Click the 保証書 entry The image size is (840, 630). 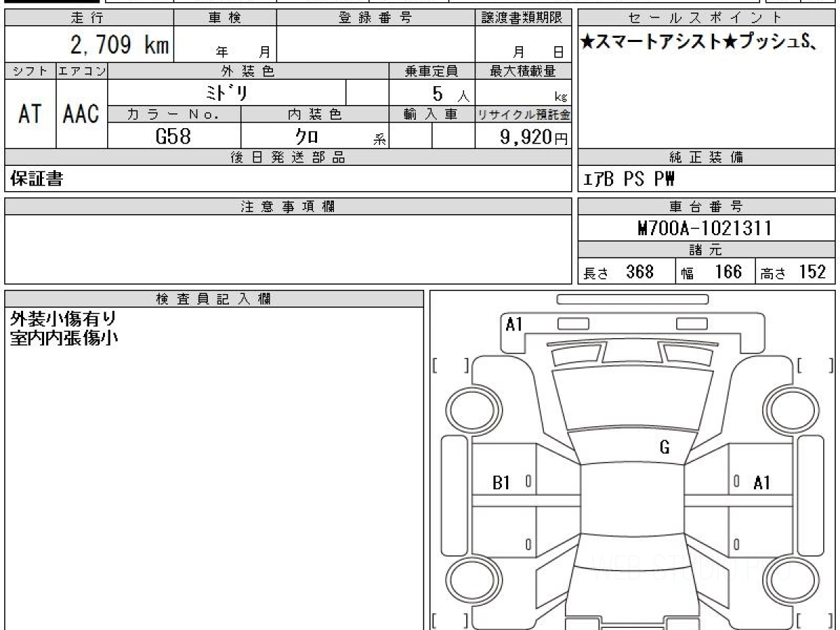[36, 180]
